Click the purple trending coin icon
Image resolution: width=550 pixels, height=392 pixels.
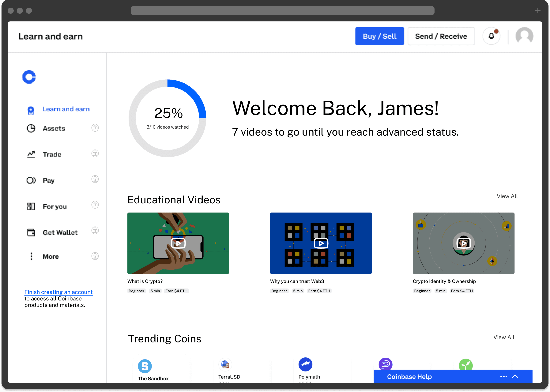(x=385, y=364)
